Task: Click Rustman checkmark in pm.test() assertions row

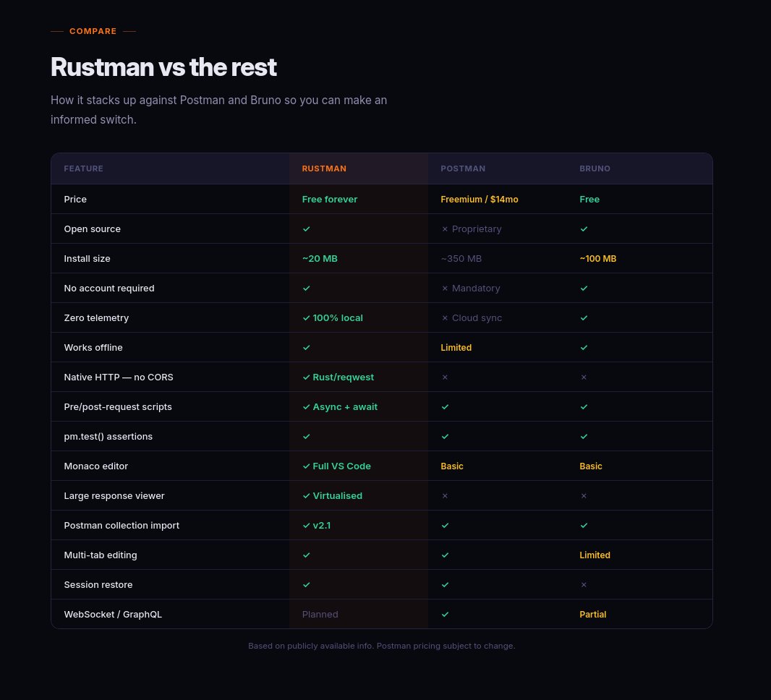Action: pyautogui.click(x=307, y=437)
